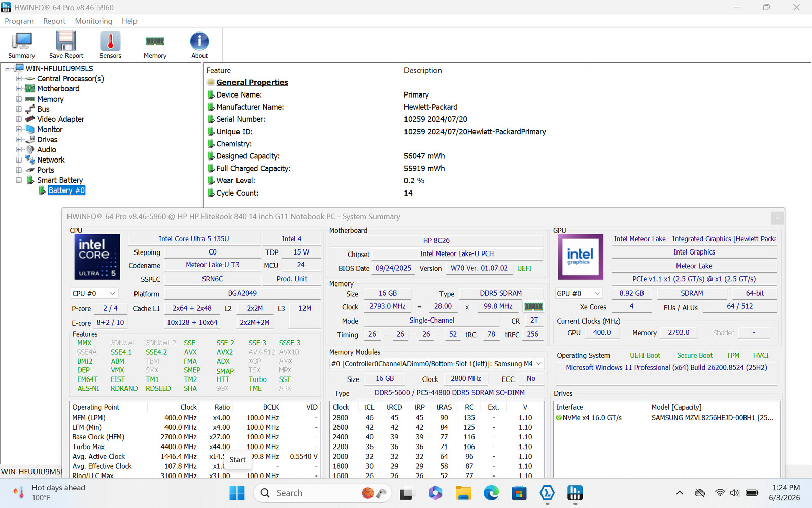The width and height of the screenshot is (812, 508).
Task: Click the Description column header
Action: tap(493, 70)
